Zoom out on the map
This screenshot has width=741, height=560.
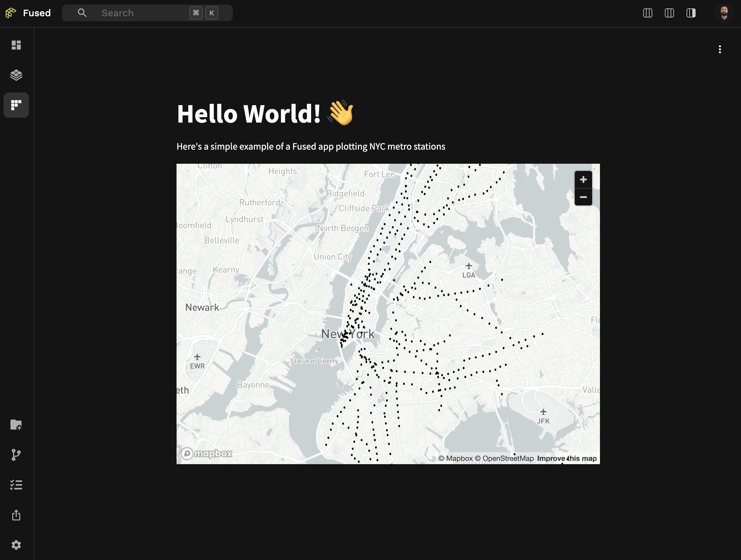(x=583, y=197)
